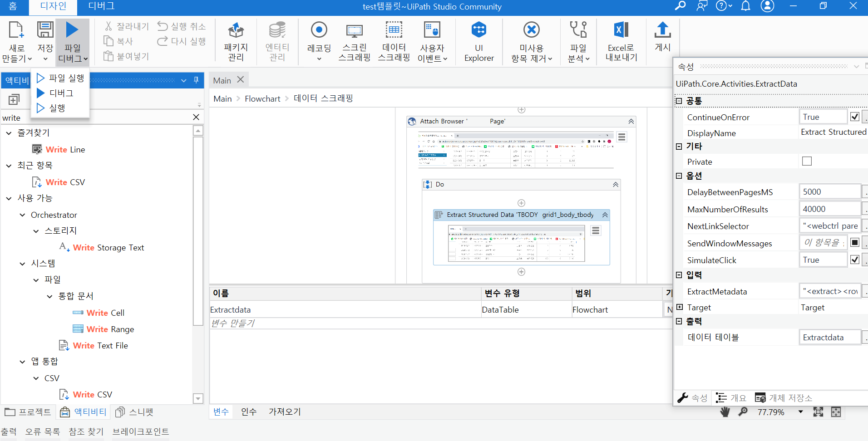This screenshot has height=441, width=868.
Task: Open 엔터티 관리 entity manager
Action: (277, 42)
